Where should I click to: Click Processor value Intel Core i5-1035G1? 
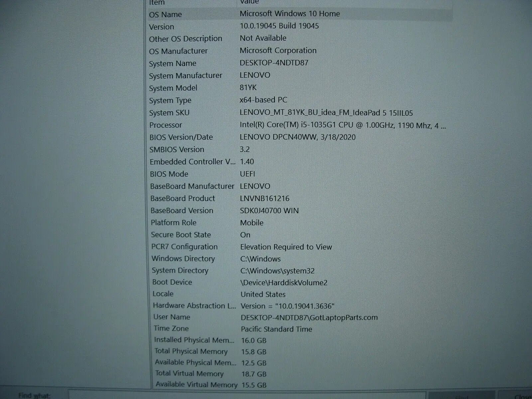tap(343, 125)
